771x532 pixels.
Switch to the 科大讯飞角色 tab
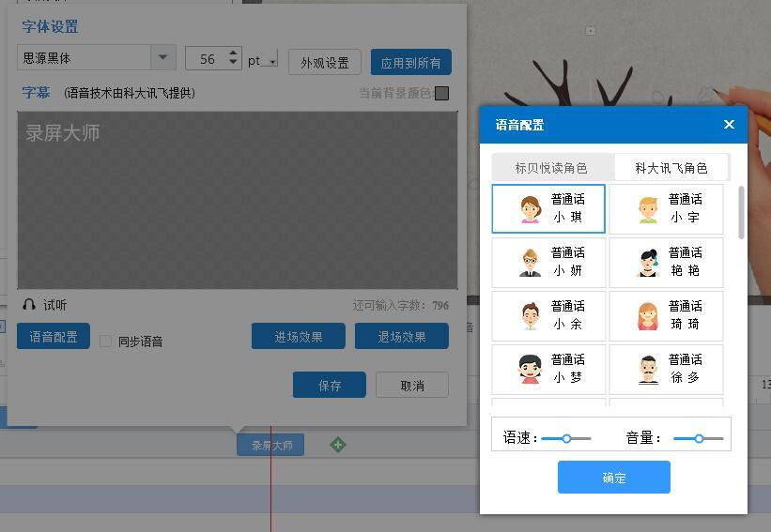tap(671, 168)
